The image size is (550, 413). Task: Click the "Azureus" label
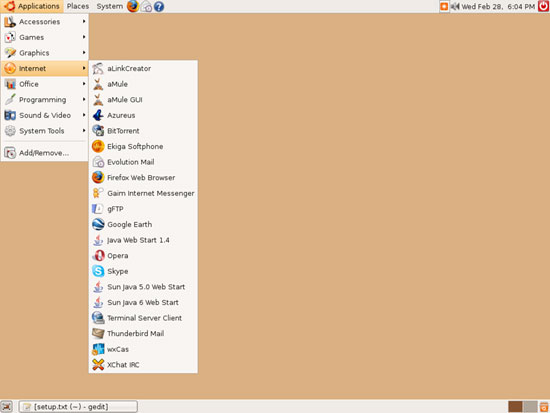click(x=121, y=115)
